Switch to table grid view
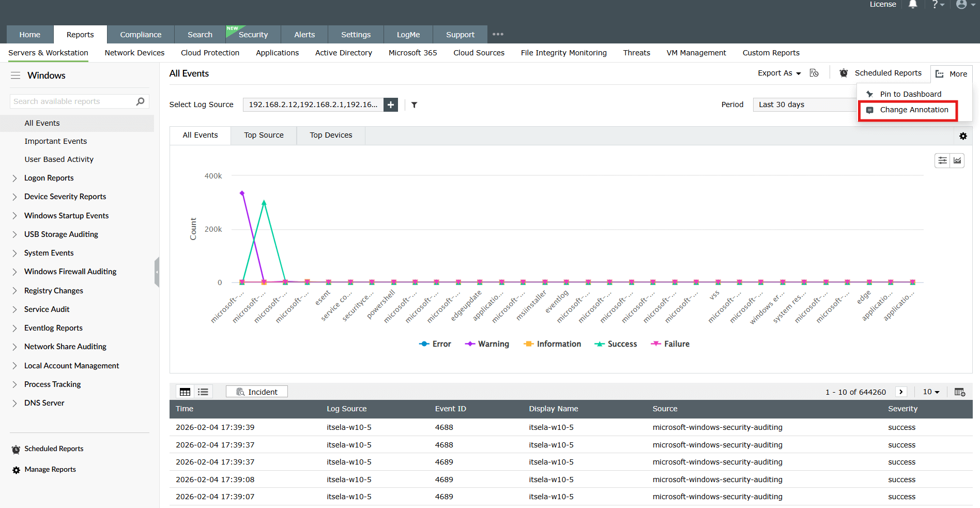 click(x=185, y=392)
